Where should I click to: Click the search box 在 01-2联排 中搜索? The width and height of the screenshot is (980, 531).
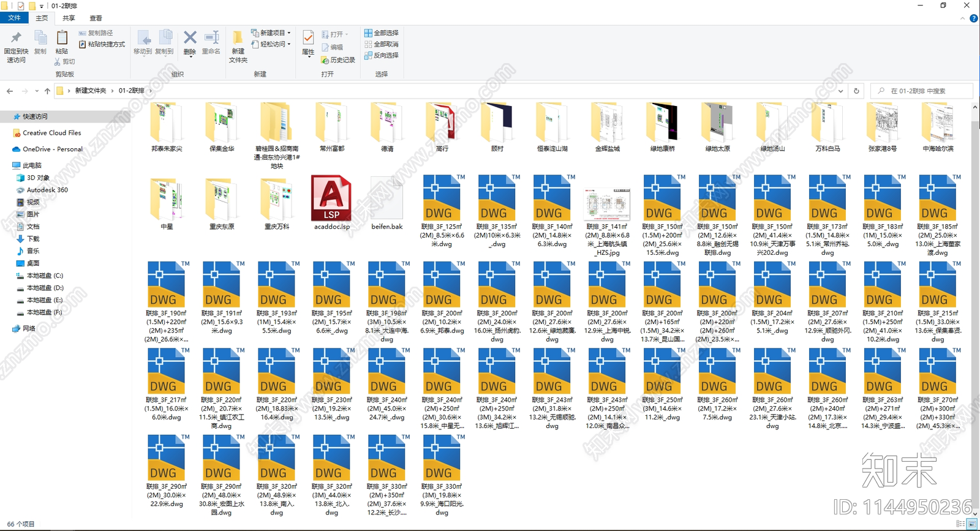[x=921, y=91]
